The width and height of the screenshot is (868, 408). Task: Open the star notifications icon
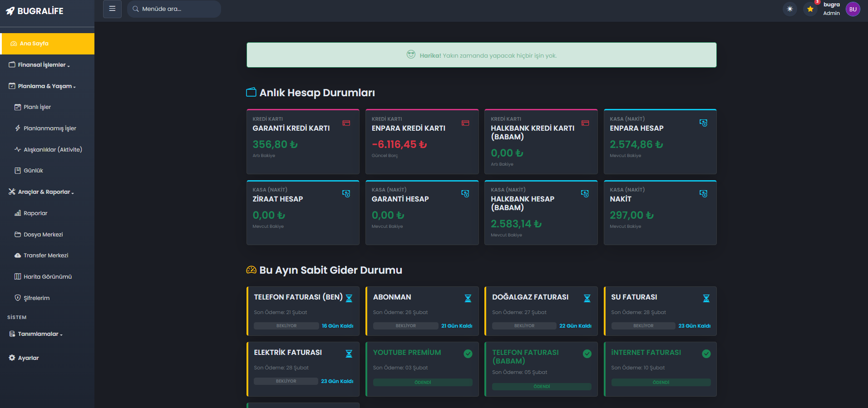tap(810, 9)
